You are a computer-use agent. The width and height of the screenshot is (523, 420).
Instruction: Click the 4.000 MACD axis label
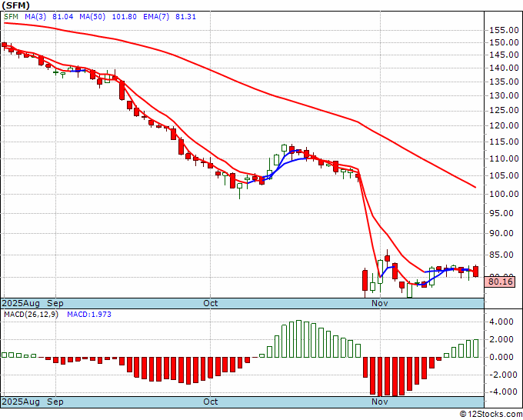point(501,322)
